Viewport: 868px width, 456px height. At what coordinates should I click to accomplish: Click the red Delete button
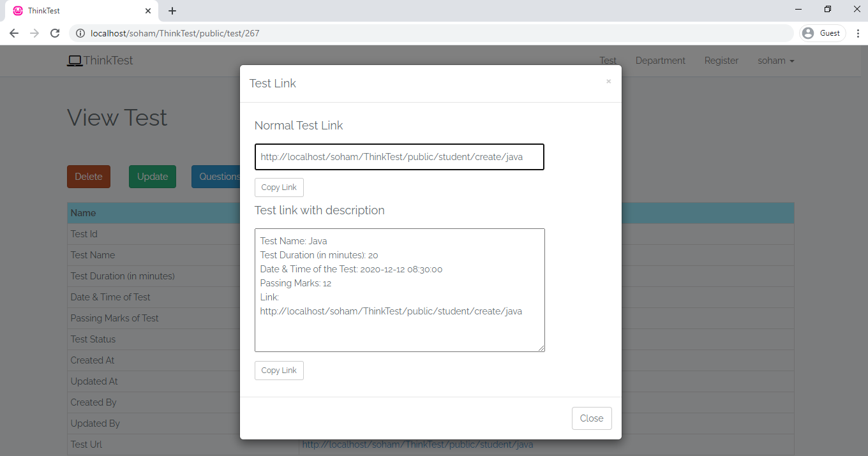pyautogui.click(x=89, y=177)
